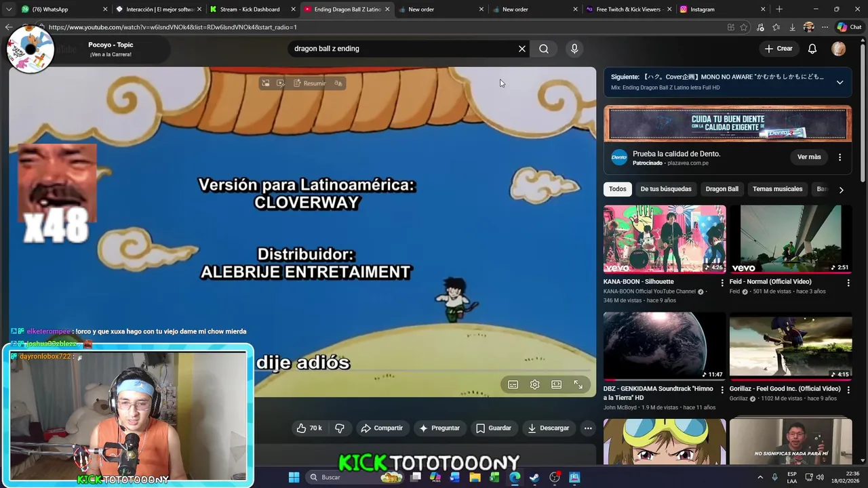Open options for DBZ Genkidama video
Screen dimensions: 868x488
[x=722, y=390]
